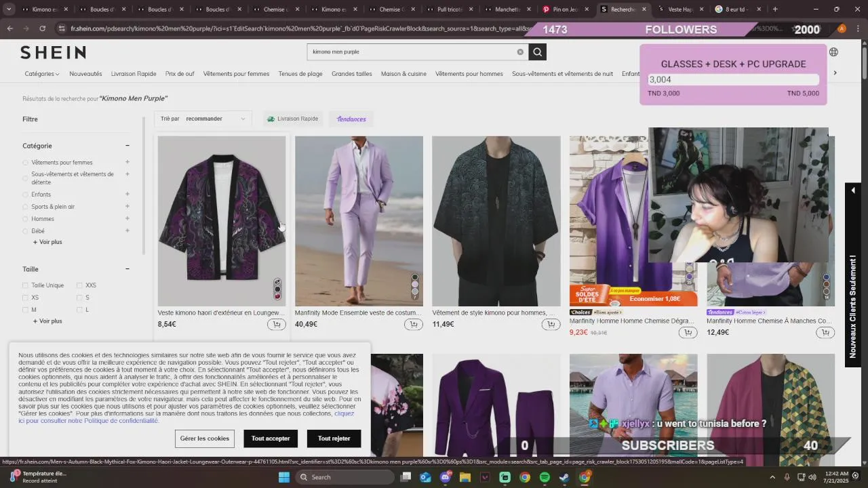The height and width of the screenshot is (488, 868).
Task: Select the Hommes category radio
Action: pyautogui.click(x=26, y=219)
